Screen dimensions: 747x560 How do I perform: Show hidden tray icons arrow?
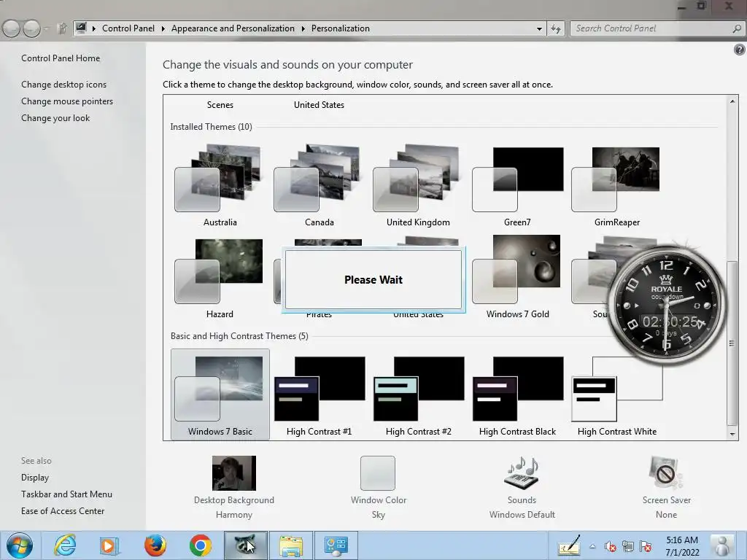click(x=592, y=546)
